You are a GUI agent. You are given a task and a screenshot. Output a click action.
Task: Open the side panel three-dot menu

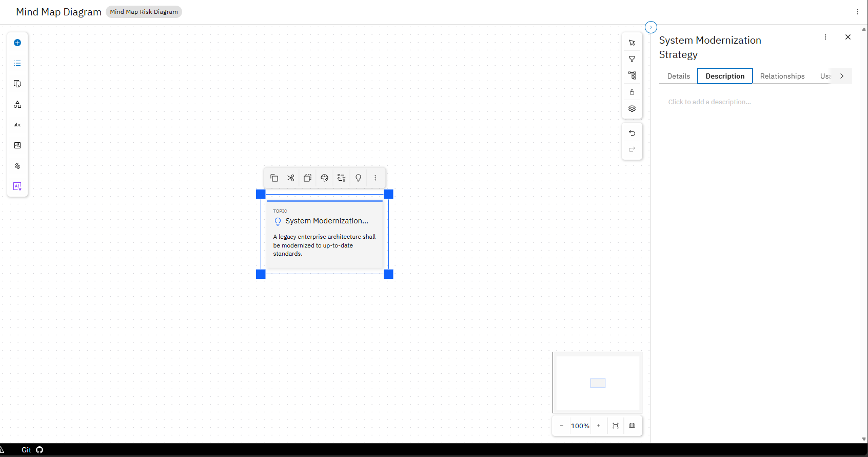(825, 37)
